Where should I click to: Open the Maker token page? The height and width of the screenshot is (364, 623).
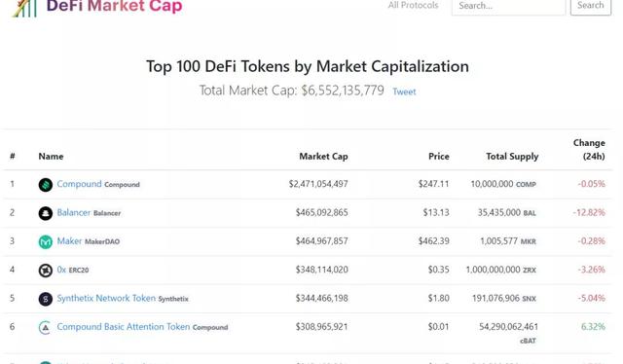tap(69, 241)
